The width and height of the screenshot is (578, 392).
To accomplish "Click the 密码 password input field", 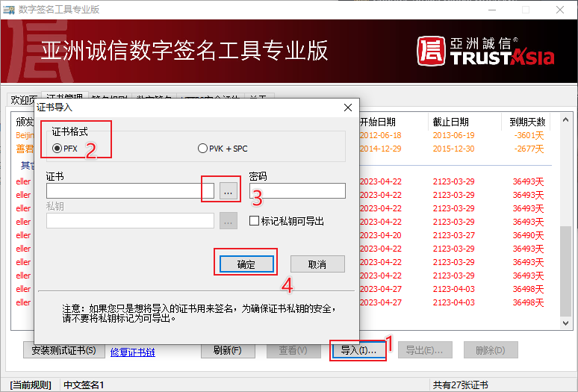I will (x=297, y=191).
